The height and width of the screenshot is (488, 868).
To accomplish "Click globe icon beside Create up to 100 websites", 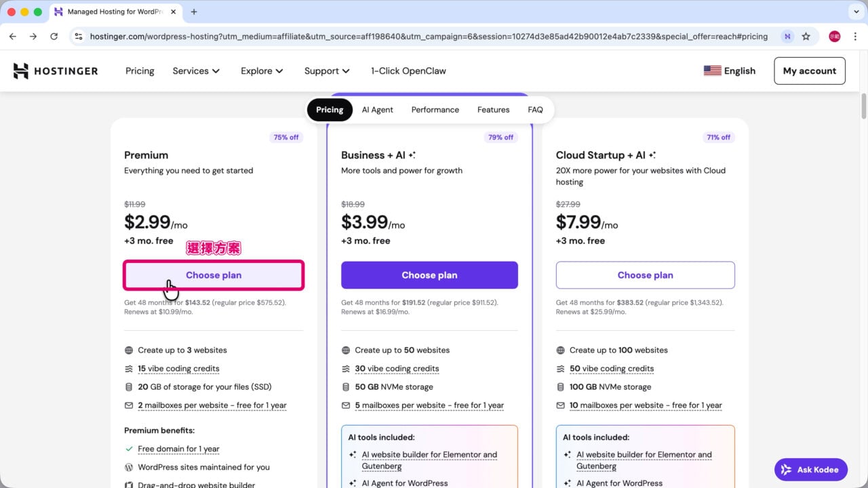I will (x=561, y=350).
